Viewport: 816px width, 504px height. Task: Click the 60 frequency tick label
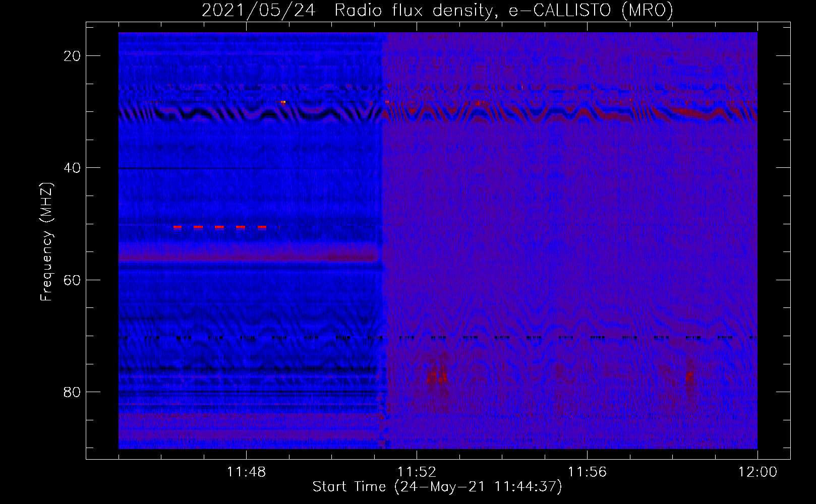click(x=73, y=280)
